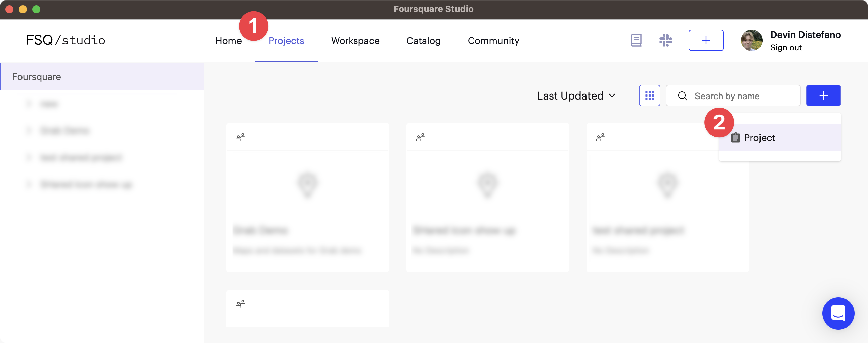
Task: Open the chat support bubble
Action: 838,313
